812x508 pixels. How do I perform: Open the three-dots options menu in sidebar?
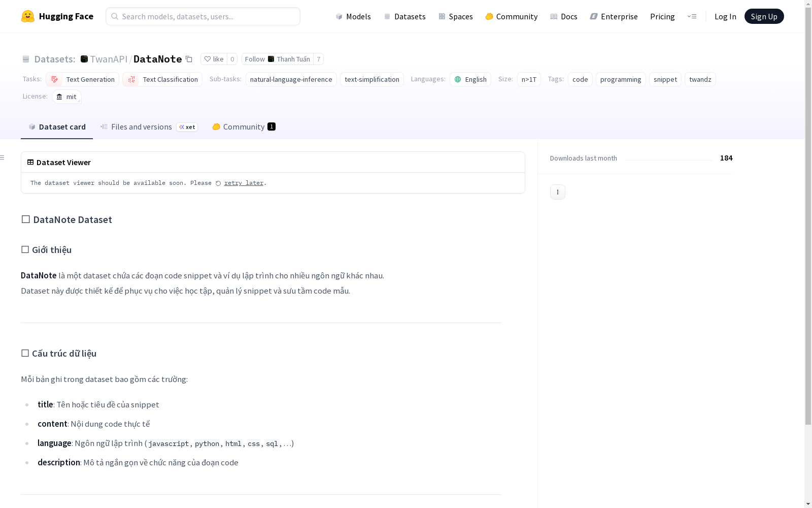pos(558,192)
